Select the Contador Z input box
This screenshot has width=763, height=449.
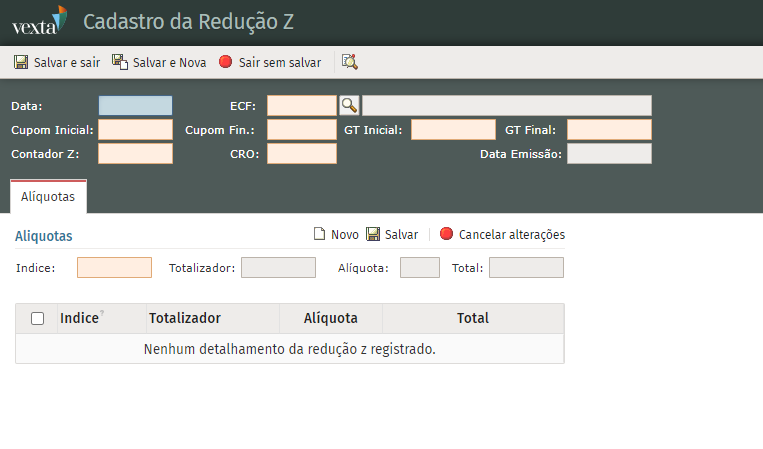coord(135,154)
